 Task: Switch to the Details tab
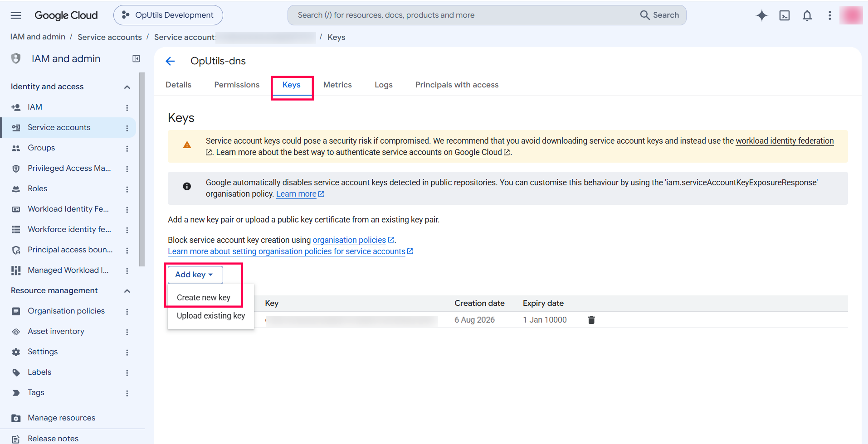point(178,85)
